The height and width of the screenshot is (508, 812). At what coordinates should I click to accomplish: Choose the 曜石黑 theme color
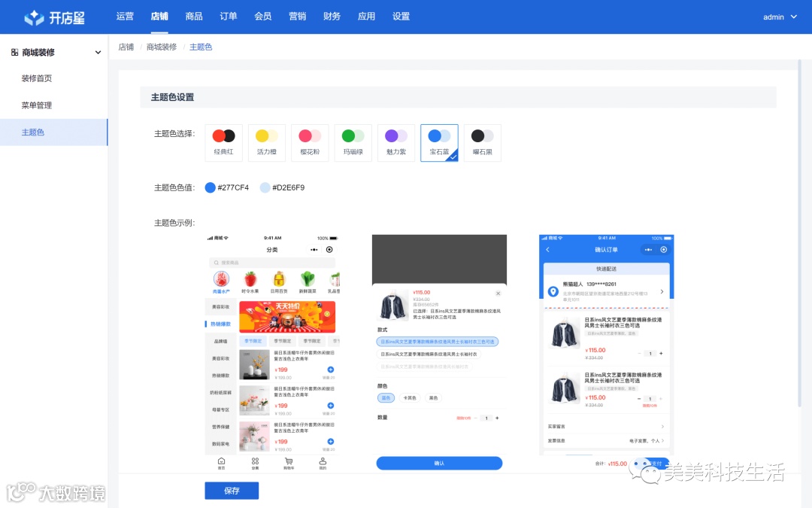point(483,142)
